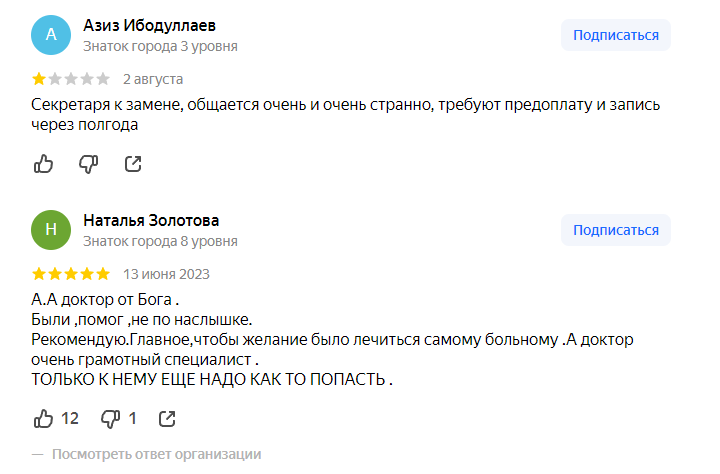Click the "13 июня 2023" review date

click(x=166, y=273)
